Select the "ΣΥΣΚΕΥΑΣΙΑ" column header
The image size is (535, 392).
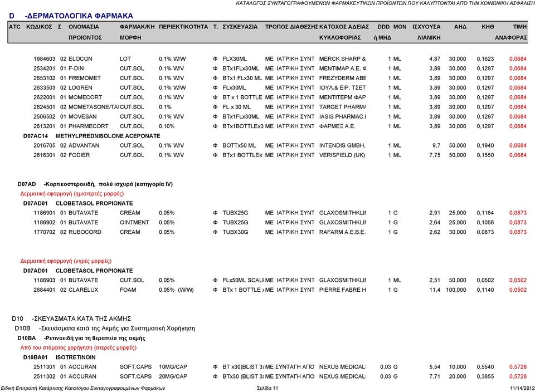(x=240, y=27)
